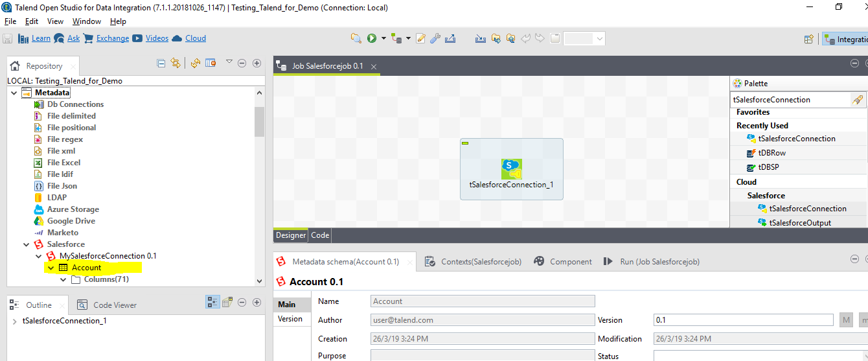
Task: Open the Window menu
Action: coord(86,21)
